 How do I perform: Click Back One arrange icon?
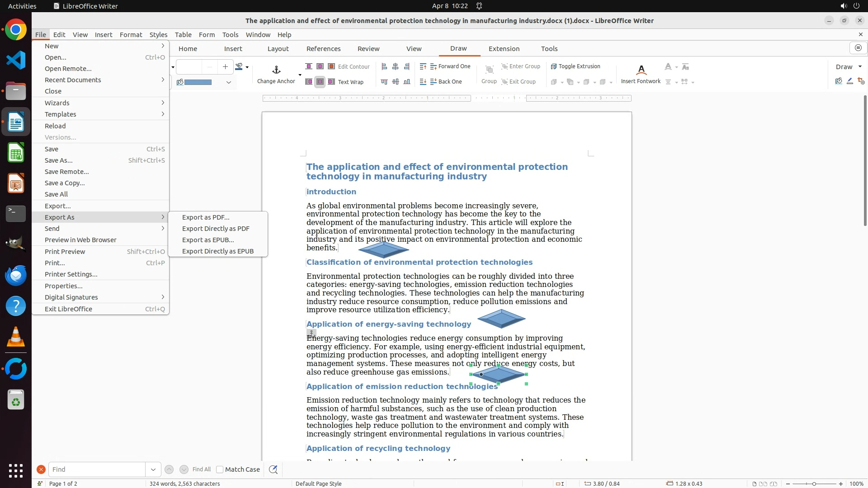click(434, 82)
